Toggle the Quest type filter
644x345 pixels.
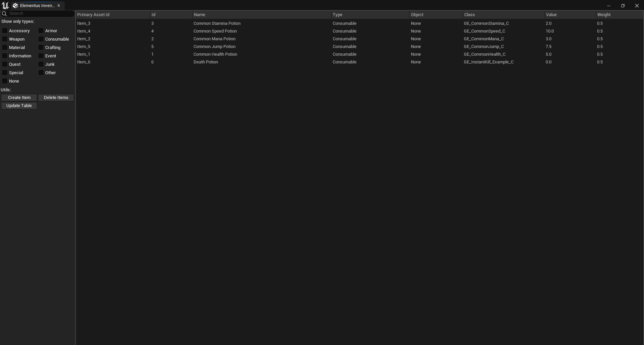pos(5,64)
